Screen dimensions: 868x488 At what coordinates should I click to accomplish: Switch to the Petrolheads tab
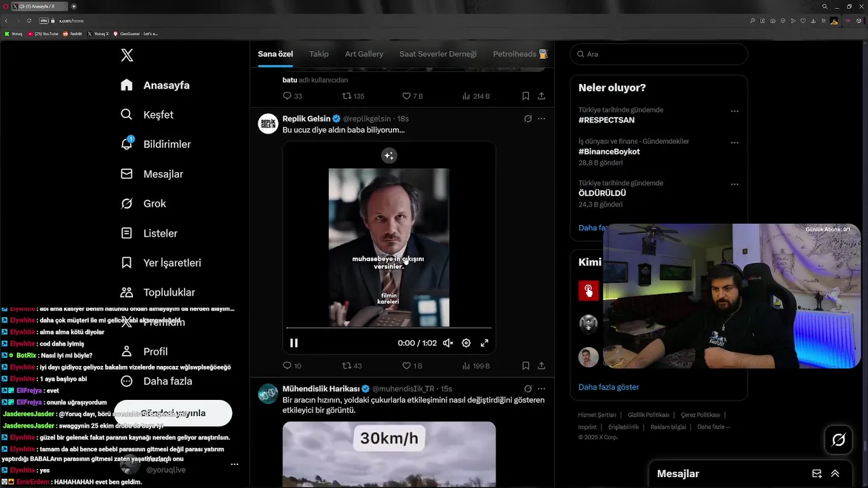pos(519,54)
